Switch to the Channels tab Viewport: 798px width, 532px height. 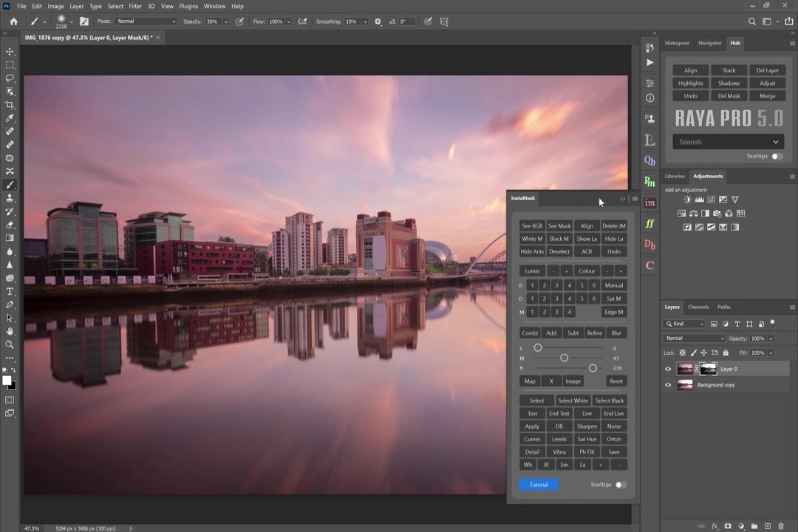(698, 307)
